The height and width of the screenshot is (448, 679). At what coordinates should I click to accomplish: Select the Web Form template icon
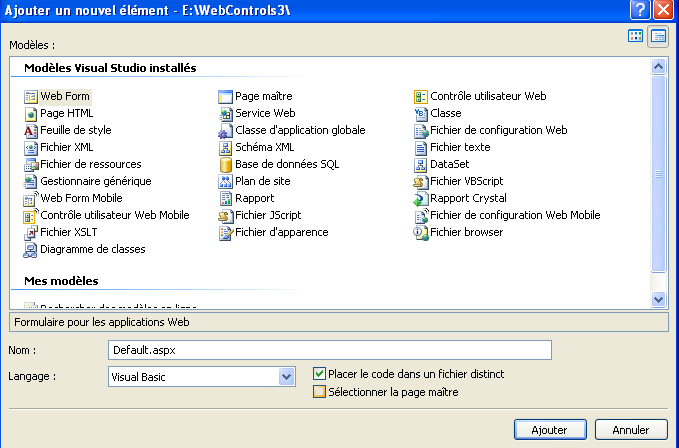(x=30, y=97)
